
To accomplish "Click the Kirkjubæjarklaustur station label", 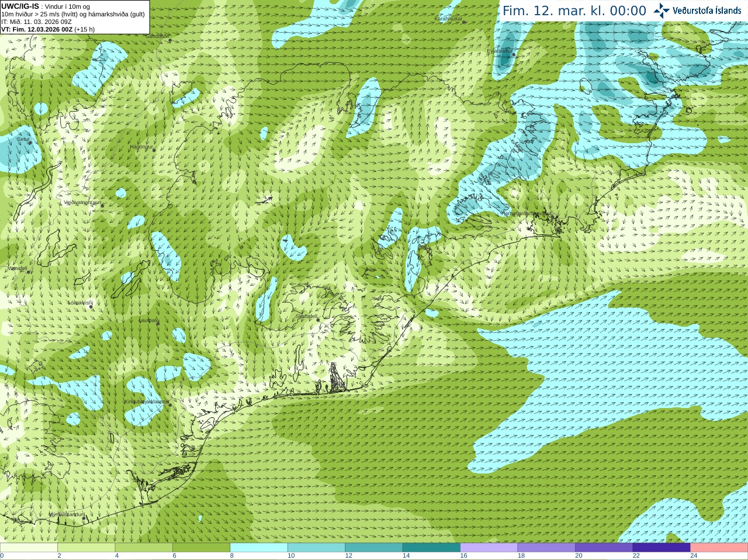I will [146, 402].
